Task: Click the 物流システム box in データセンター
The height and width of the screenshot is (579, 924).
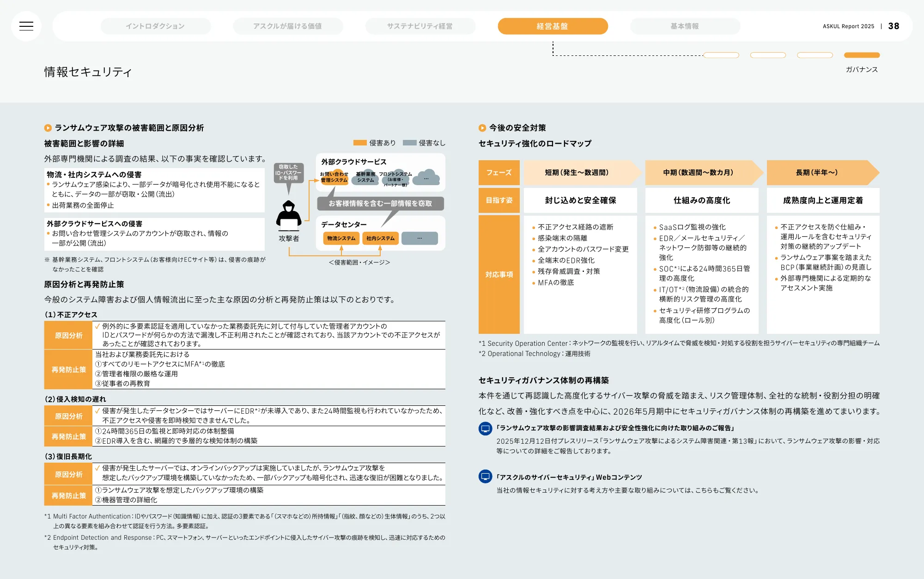Action: (x=341, y=238)
